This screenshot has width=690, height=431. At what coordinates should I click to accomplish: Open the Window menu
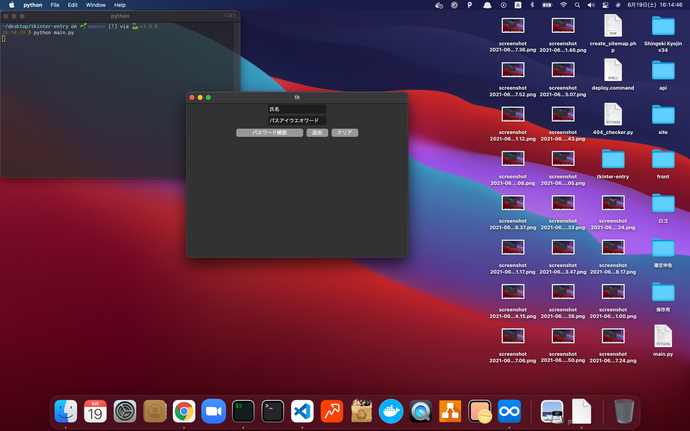coord(95,5)
